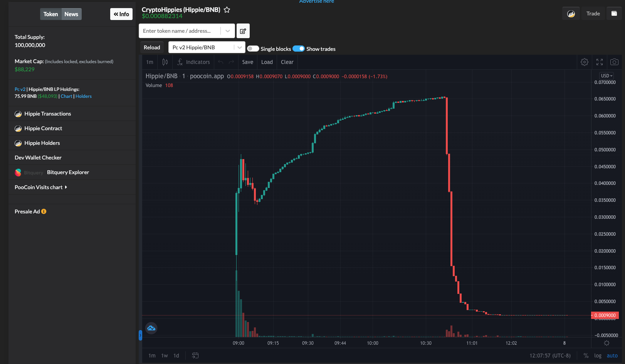This screenshot has height=364, width=625.
Task: Enter fullscreen chart mode
Action: (x=600, y=62)
